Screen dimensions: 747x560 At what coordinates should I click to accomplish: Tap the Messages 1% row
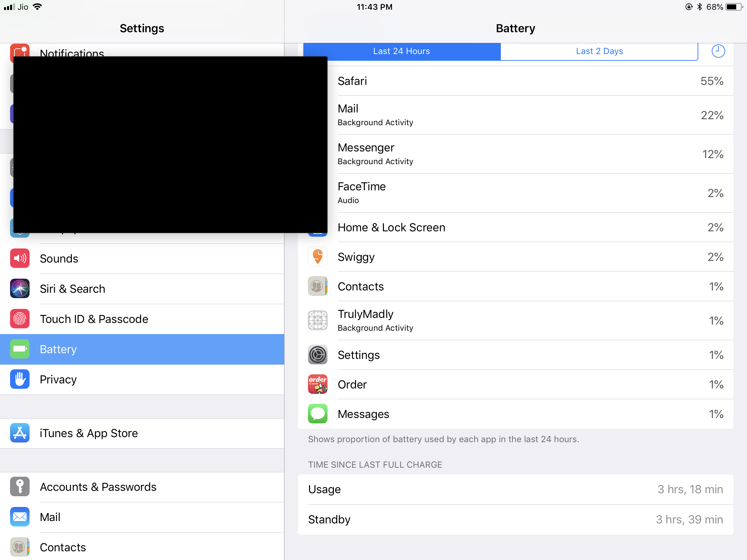pos(516,414)
